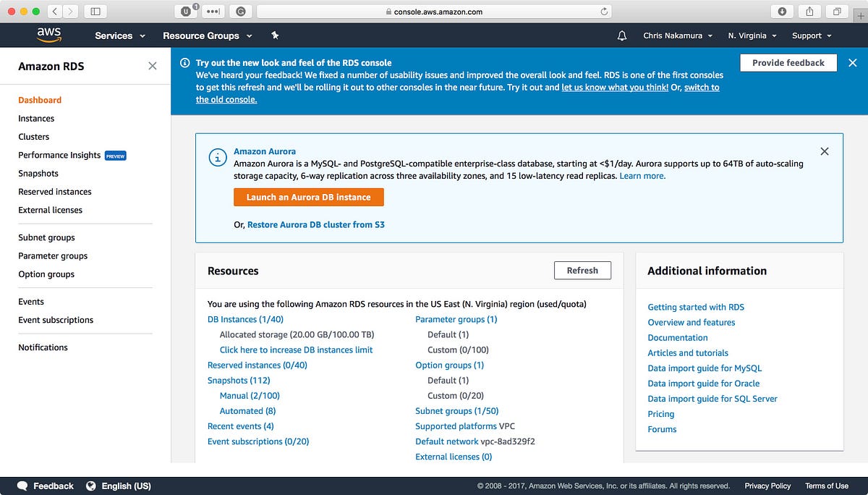The height and width of the screenshot is (495, 868).
Task: Click the Refresh button in Resources
Action: coord(582,271)
